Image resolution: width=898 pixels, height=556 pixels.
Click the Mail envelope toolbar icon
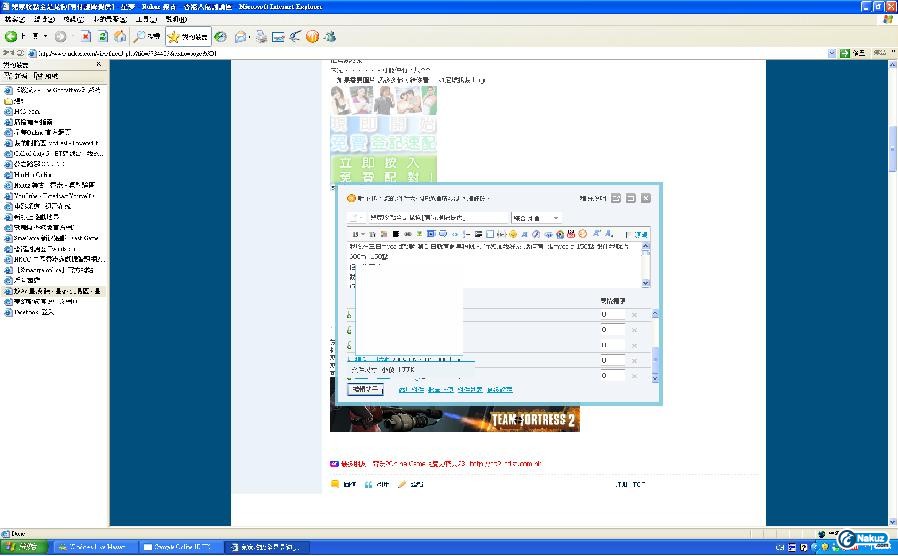click(241, 37)
